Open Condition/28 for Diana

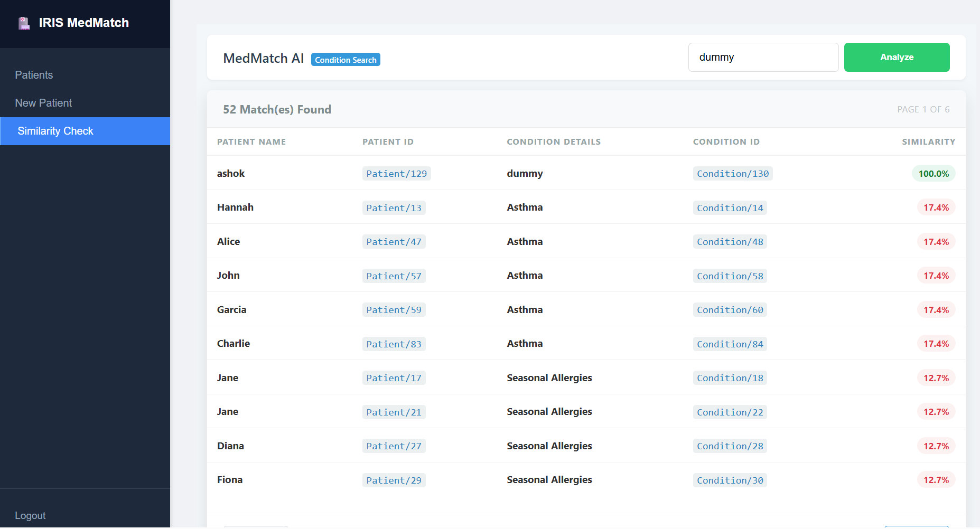click(x=730, y=446)
